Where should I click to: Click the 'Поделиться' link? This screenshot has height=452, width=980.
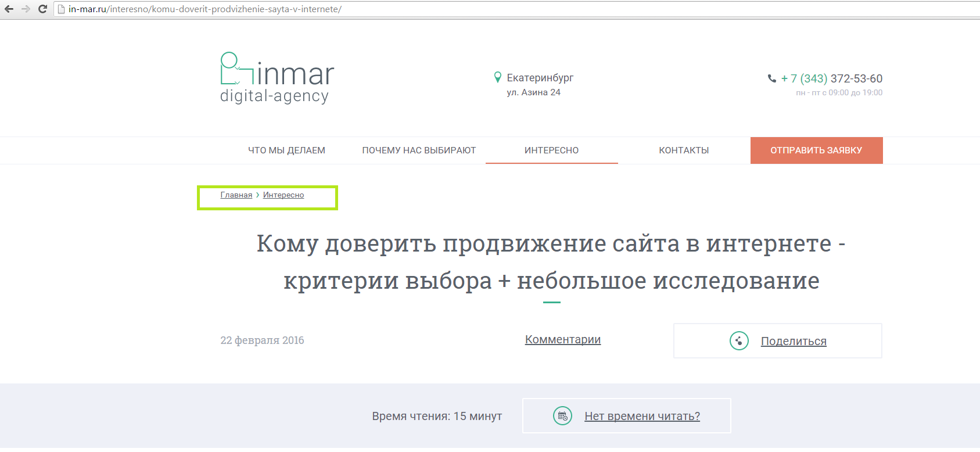point(794,342)
